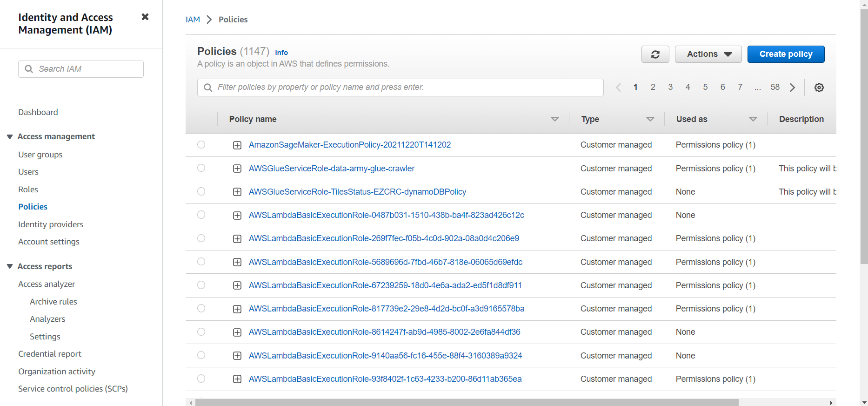Open Type column filter arrow
The image size is (868, 406).
(x=650, y=119)
